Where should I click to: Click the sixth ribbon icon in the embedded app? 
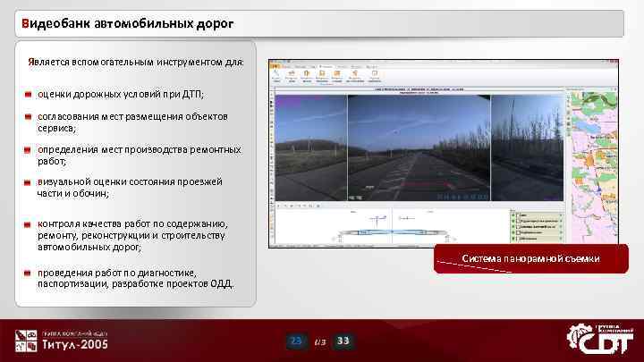pos(355,75)
